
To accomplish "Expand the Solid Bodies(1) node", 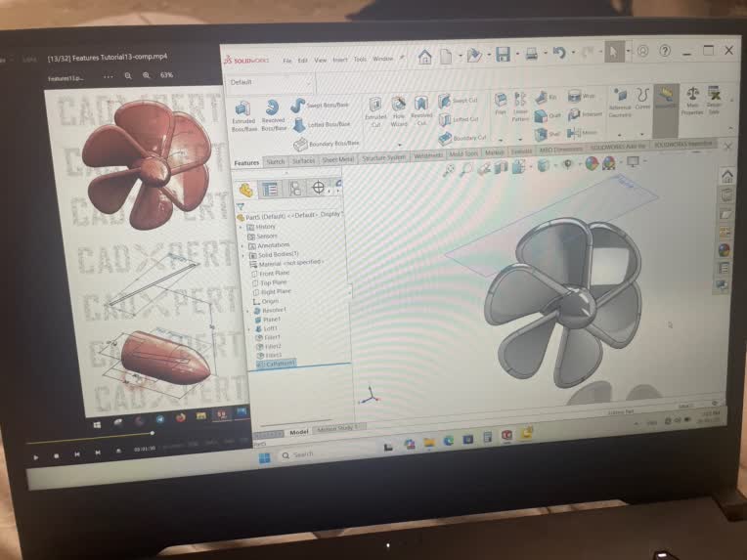I will pos(243,256).
